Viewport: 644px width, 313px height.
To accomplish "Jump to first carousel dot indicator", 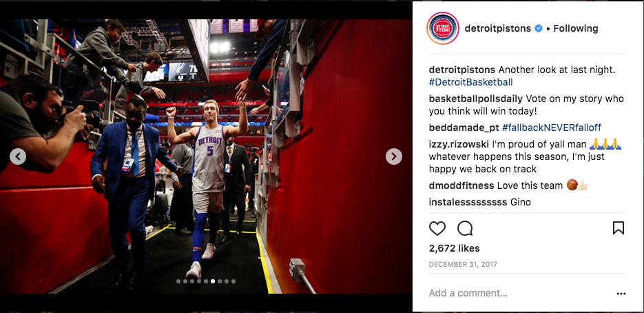I will [x=178, y=281].
